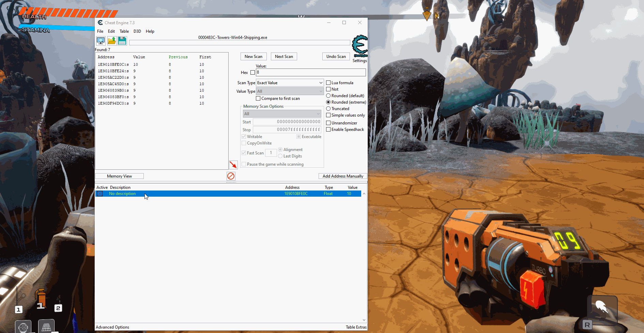Click the scan Value input field

311,72
